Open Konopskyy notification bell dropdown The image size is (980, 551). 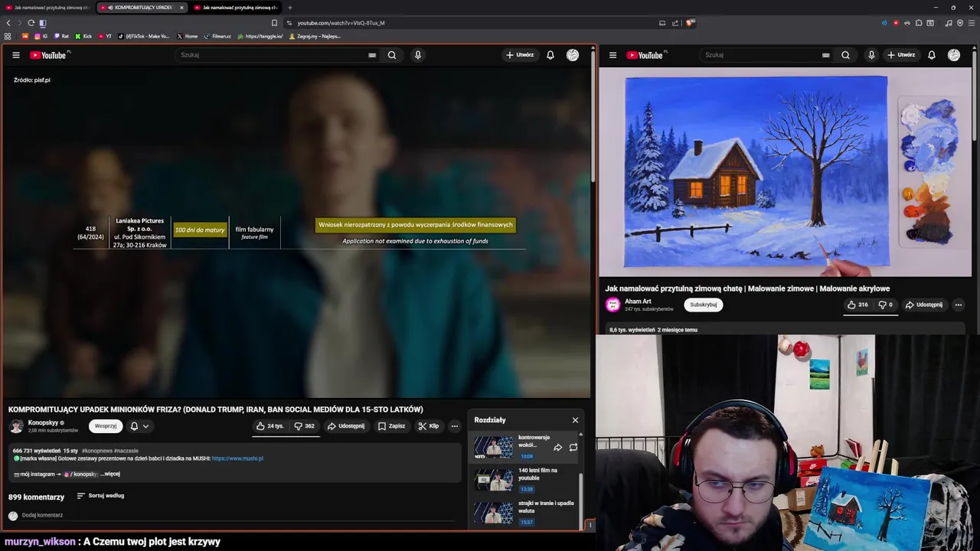coord(139,426)
